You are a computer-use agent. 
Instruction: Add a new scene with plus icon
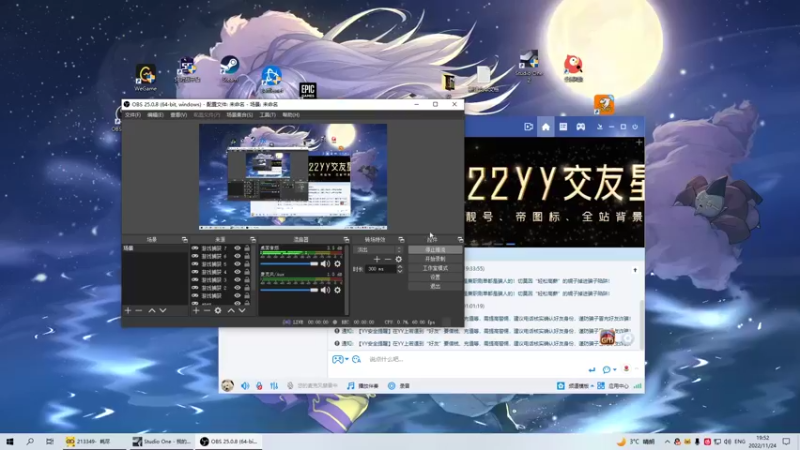(x=128, y=310)
